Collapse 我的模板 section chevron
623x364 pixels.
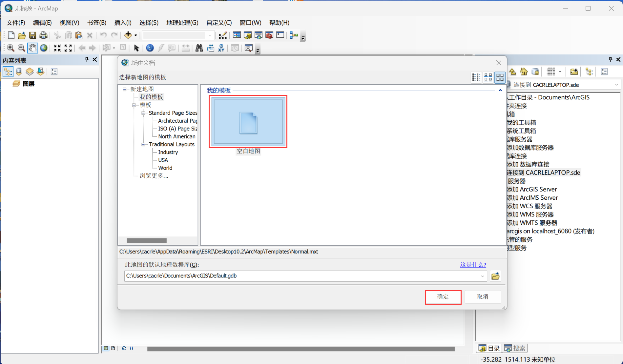pyautogui.click(x=500, y=90)
